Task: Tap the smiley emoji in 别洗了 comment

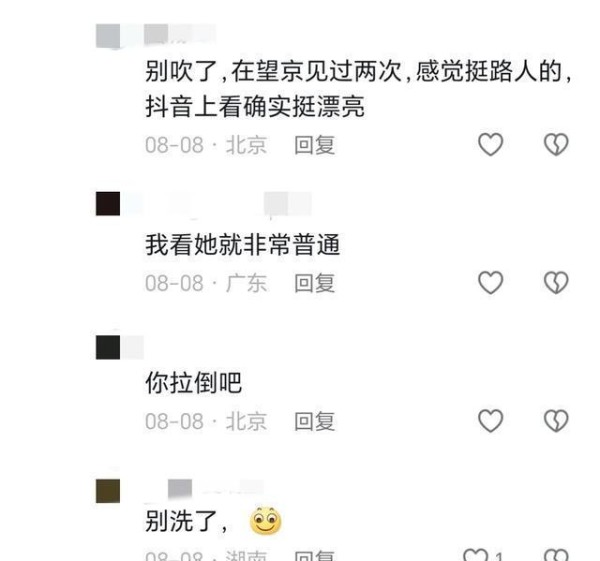Action: click(266, 520)
